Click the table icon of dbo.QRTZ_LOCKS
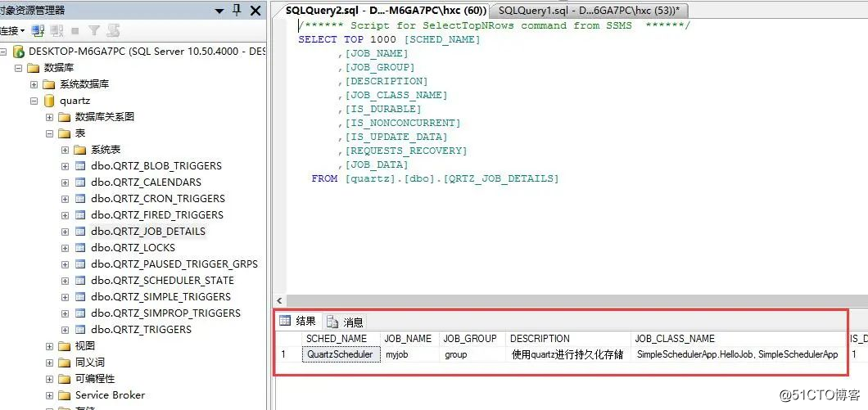 click(x=80, y=247)
